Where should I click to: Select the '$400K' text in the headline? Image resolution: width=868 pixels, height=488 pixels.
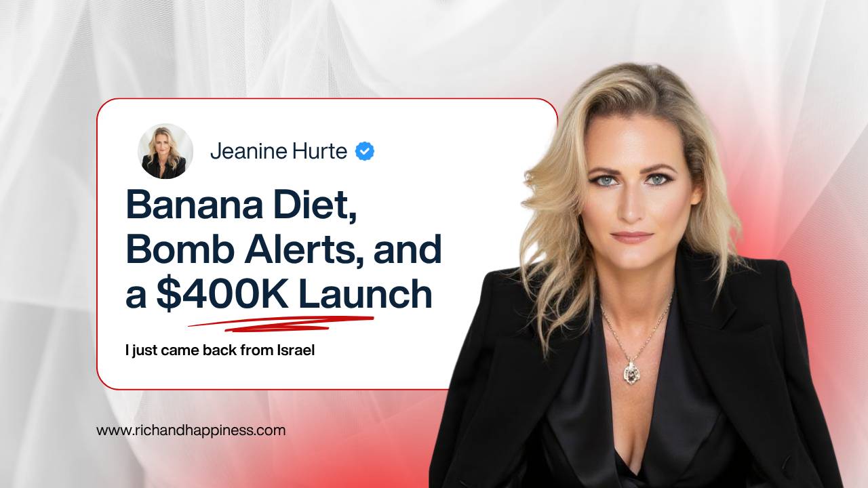[222, 294]
